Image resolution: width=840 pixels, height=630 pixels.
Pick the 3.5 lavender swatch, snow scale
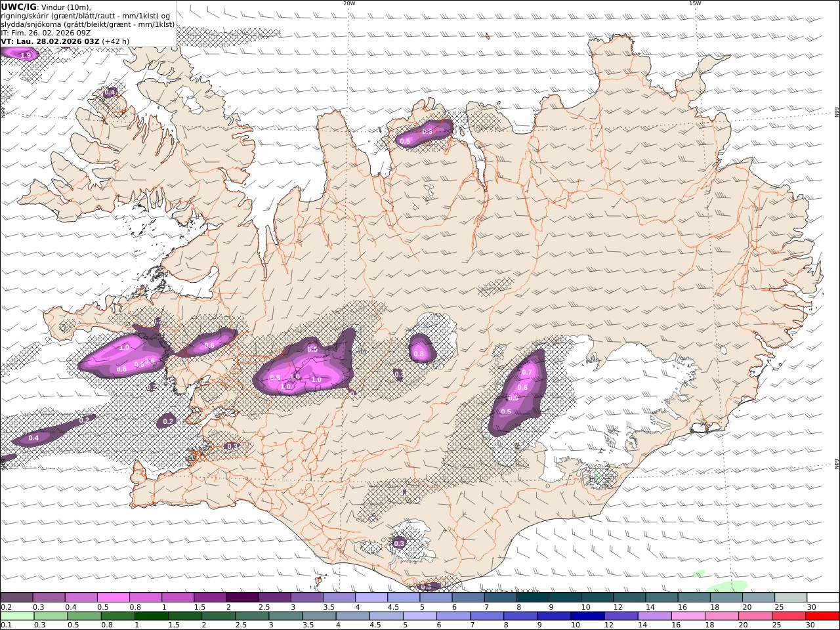339,597
